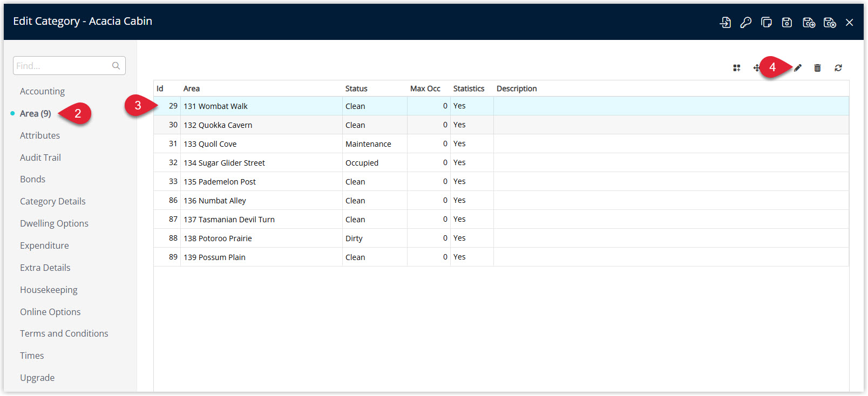Click the copy category icon

[767, 22]
